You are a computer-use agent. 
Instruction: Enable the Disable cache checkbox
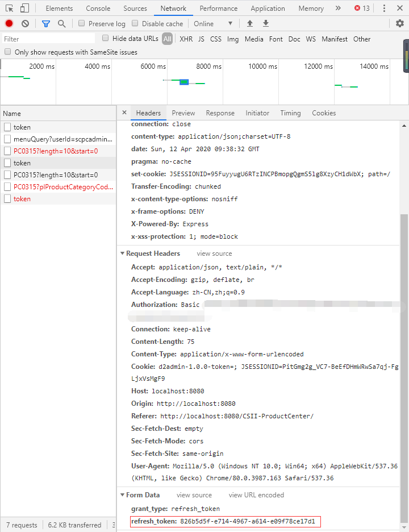(135, 23)
